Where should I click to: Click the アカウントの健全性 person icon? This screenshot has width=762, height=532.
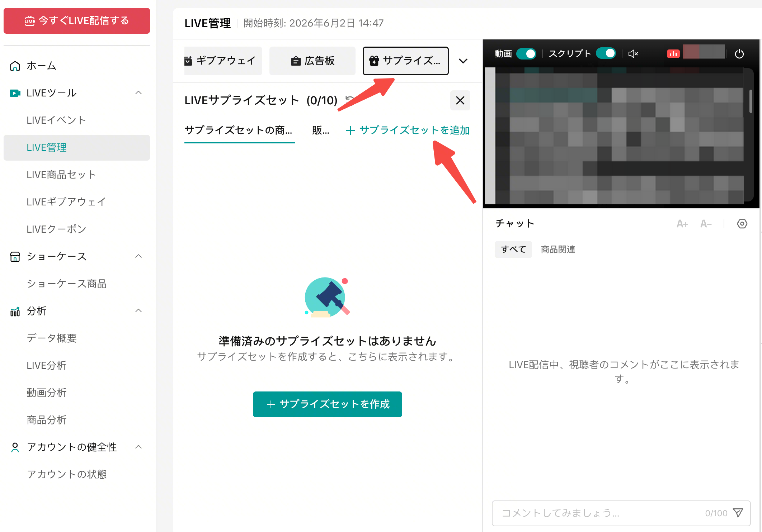pos(15,447)
